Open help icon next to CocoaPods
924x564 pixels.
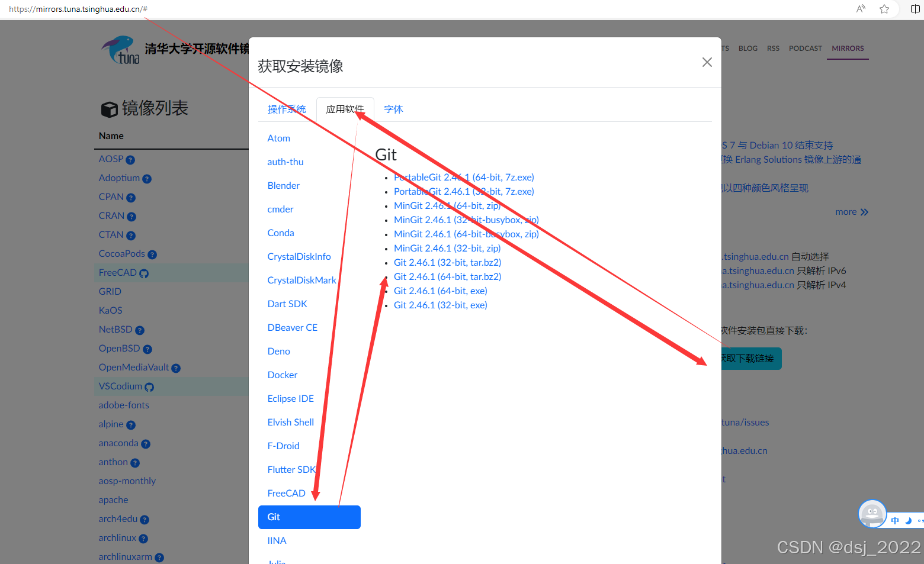pyautogui.click(x=152, y=254)
